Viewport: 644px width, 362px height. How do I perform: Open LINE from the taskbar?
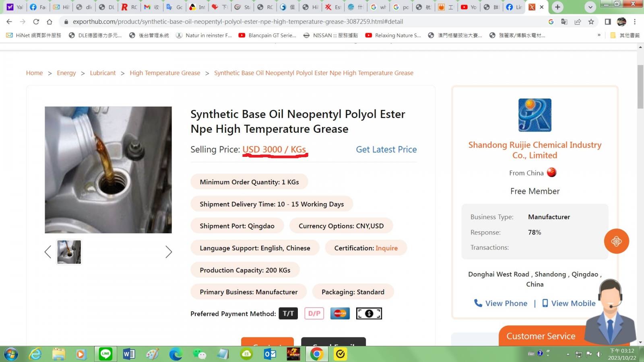[x=105, y=354]
